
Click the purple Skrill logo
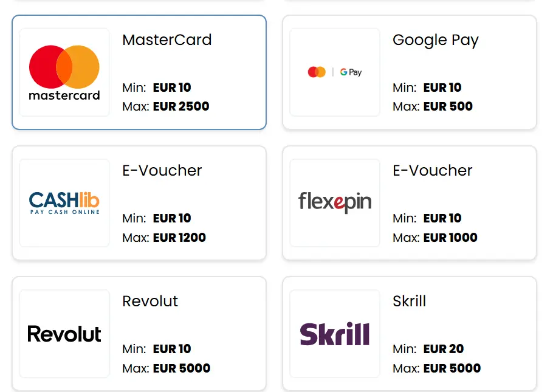[335, 334]
